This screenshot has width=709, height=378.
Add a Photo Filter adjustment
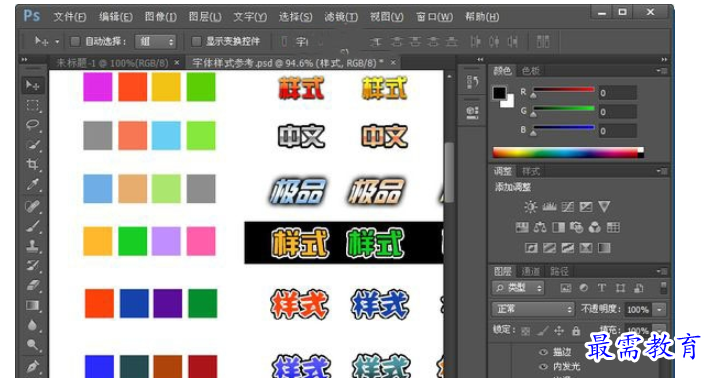click(577, 227)
